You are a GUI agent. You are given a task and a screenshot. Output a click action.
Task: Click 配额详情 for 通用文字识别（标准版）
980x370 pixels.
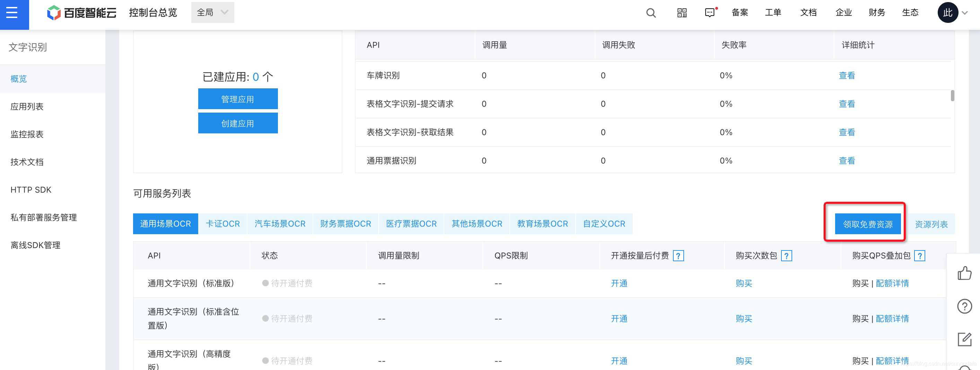(x=892, y=283)
